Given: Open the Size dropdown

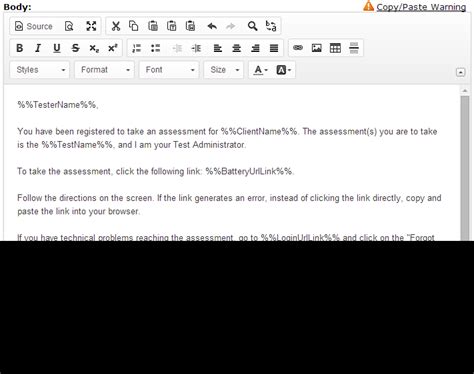Looking at the screenshot, I should click(224, 70).
